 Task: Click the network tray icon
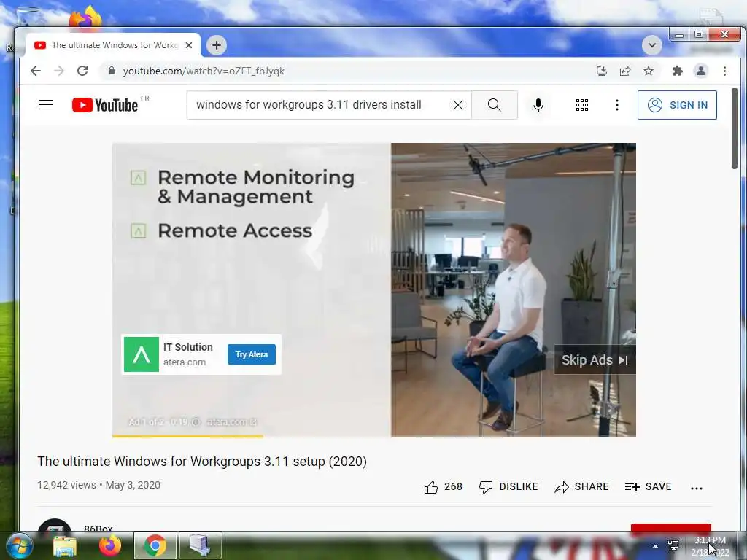673,545
